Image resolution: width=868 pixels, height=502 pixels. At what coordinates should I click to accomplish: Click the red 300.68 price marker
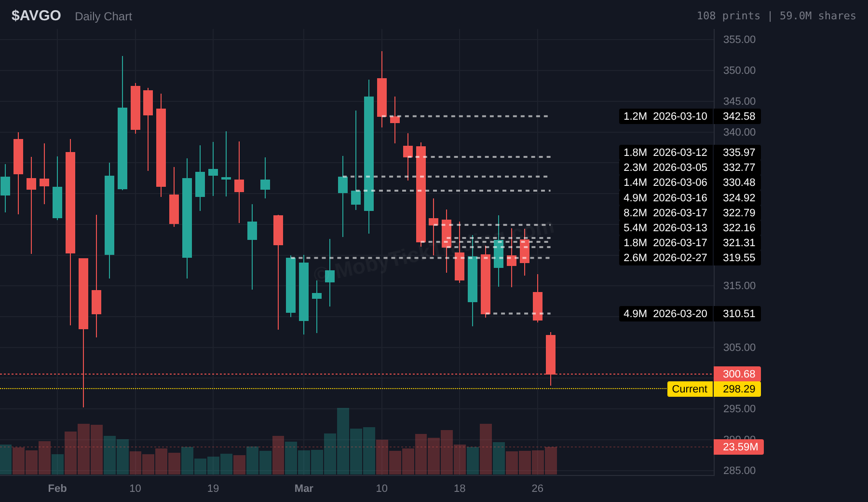[x=737, y=374]
